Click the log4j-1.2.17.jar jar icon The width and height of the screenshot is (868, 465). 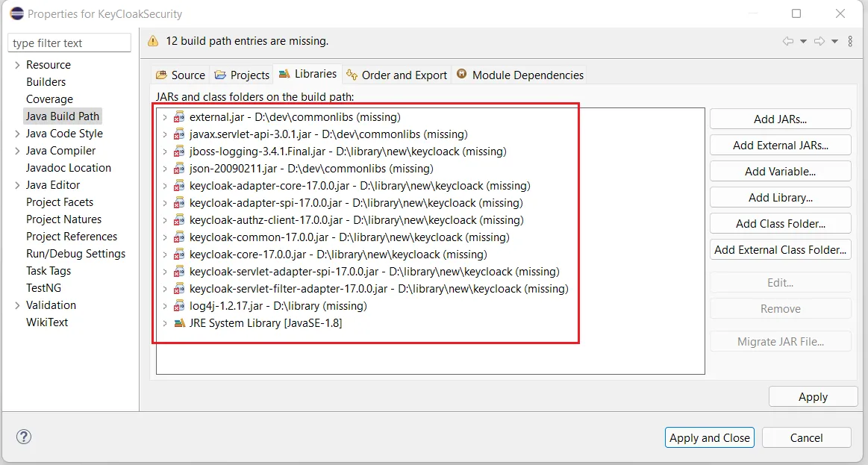pyautogui.click(x=179, y=305)
